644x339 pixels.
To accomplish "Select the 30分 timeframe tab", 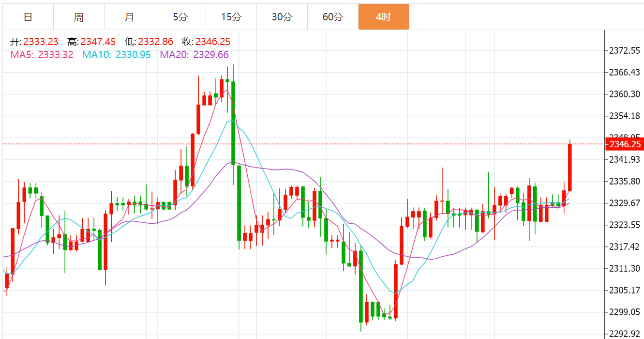I will pyautogui.click(x=282, y=17).
